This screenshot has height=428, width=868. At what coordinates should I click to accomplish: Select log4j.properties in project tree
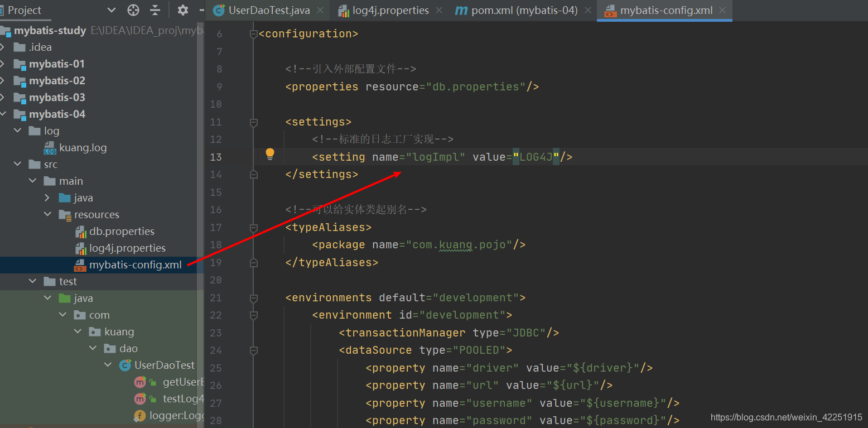point(127,248)
